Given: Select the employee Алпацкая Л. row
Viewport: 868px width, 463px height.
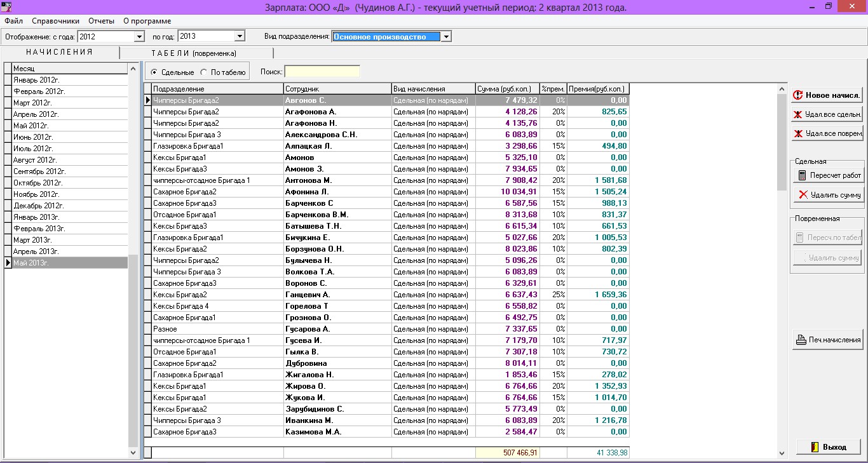Looking at the screenshot, I should coord(387,146).
